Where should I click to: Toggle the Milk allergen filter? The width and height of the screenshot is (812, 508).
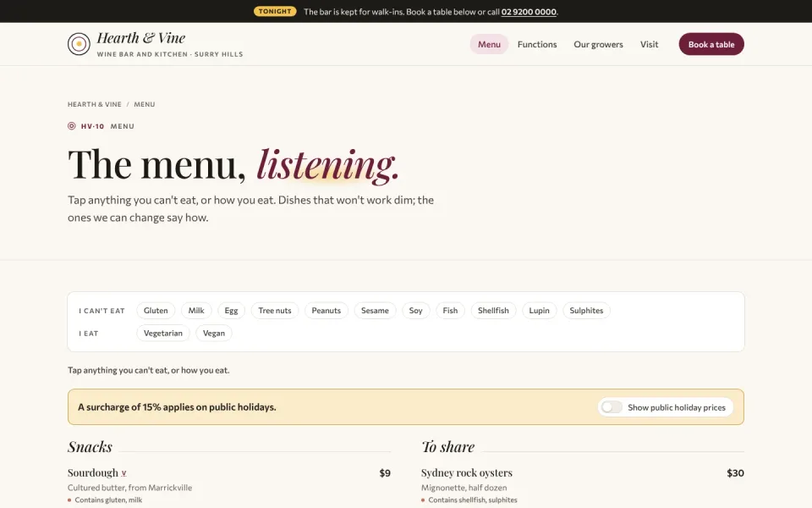coord(196,311)
